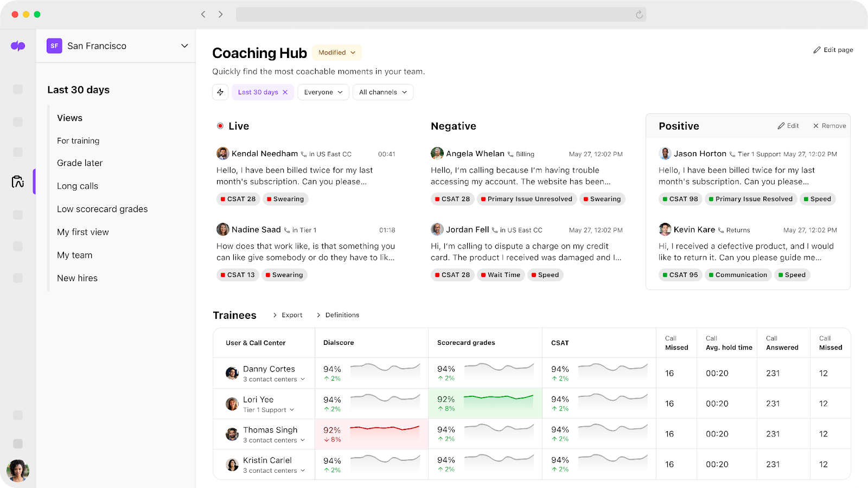This screenshot has width=868, height=488.
Task: Click the lightning quick-filter icon
Action: click(220, 92)
